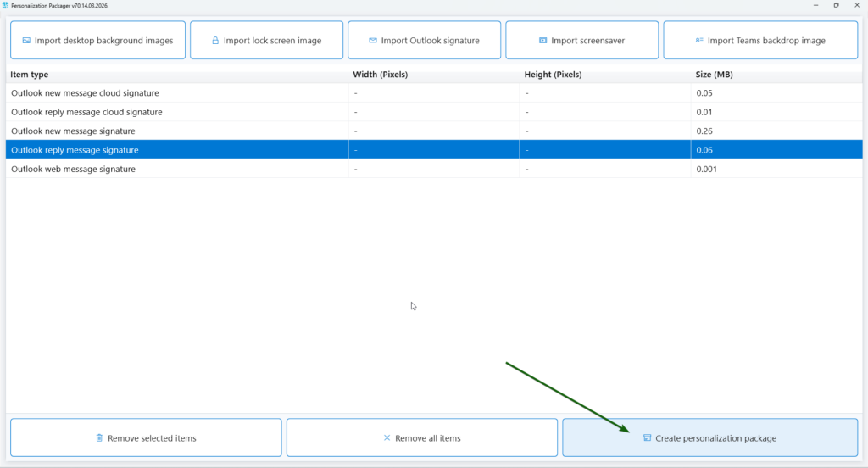Click the padlock icon on Import lock screen image
868x468 pixels.
(x=215, y=41)
